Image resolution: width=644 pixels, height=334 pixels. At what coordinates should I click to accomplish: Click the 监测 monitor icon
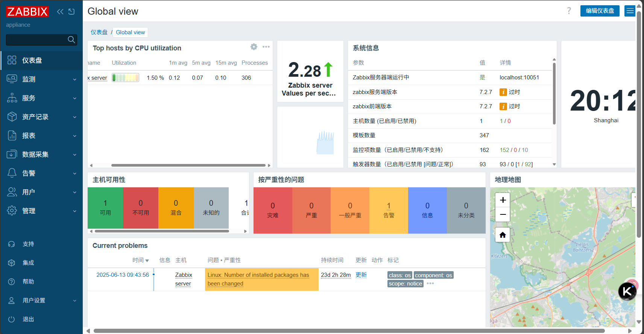tap(12, 79)
